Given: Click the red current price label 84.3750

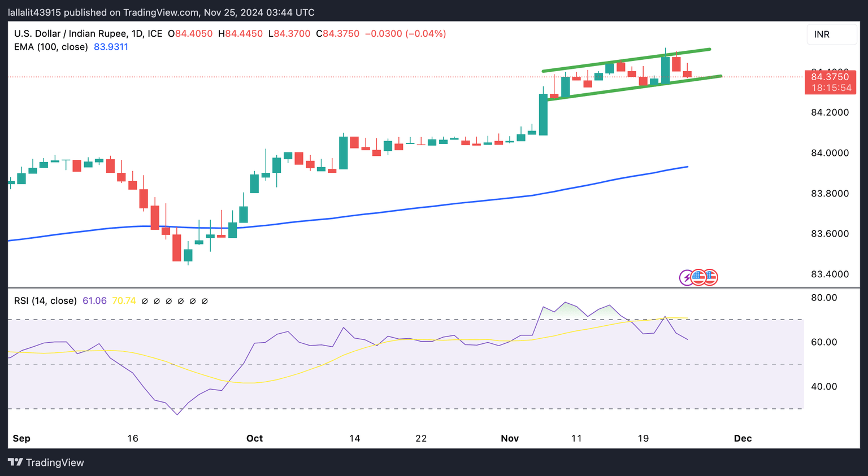Looking at the screenshot, I should click(x=830, y=77).
